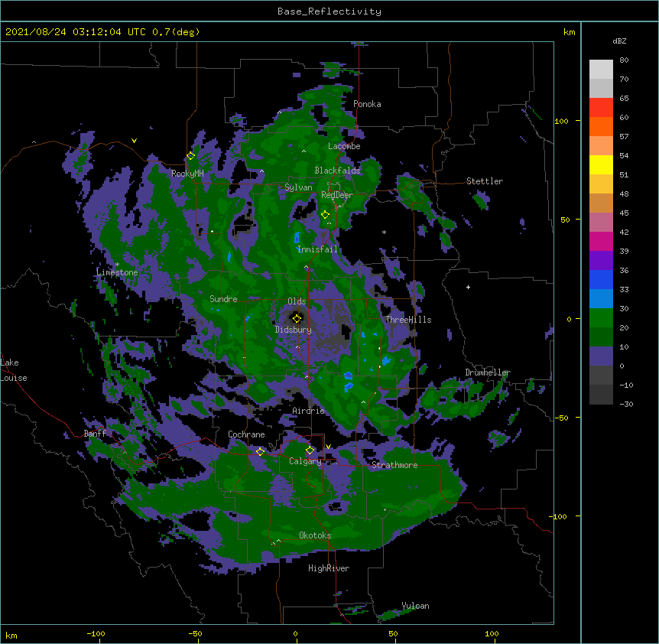Click the Innisfail city label
659x644 pixels.
pos(317,249)
